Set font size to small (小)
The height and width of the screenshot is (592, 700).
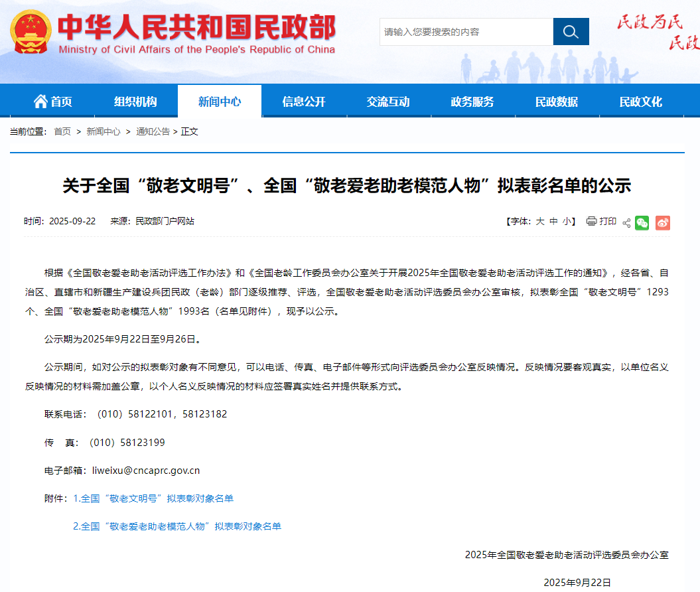pos(567,222)
